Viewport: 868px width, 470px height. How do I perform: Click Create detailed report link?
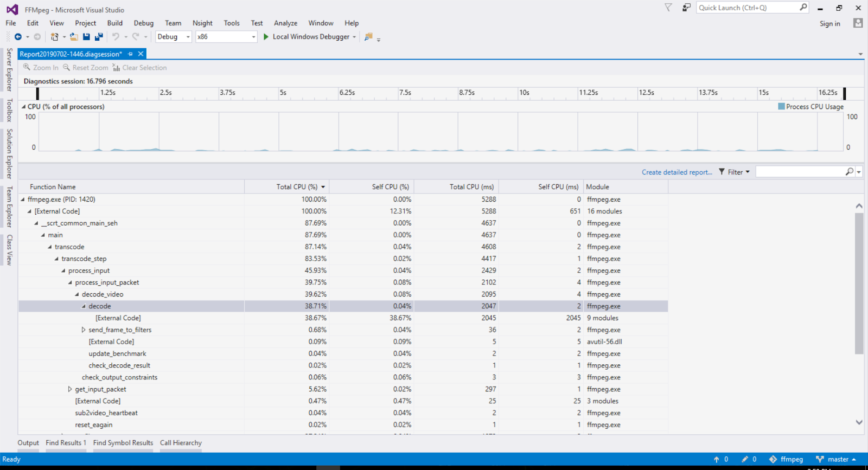[677, 172]
